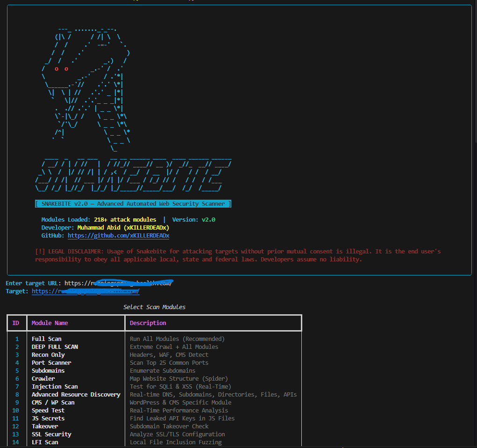The width and height of the screenshot is (477, 448).
Task: Follow the highlighted Target URL hyperlink
Action: click(x=85, y=291)
